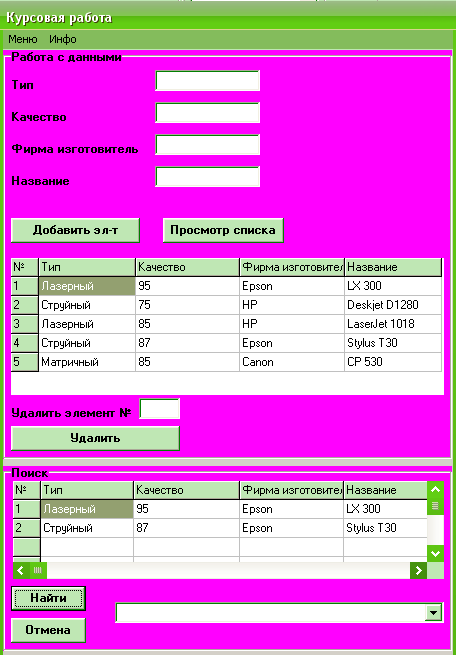Screen dimensions: 456x655
Task: Click the search grid scroll up arrow
Action: pos(436,490)
